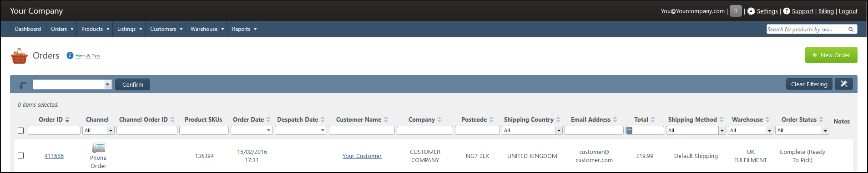Click the Order ID sort arrows
Screen dimensions: 868x173
67,120
